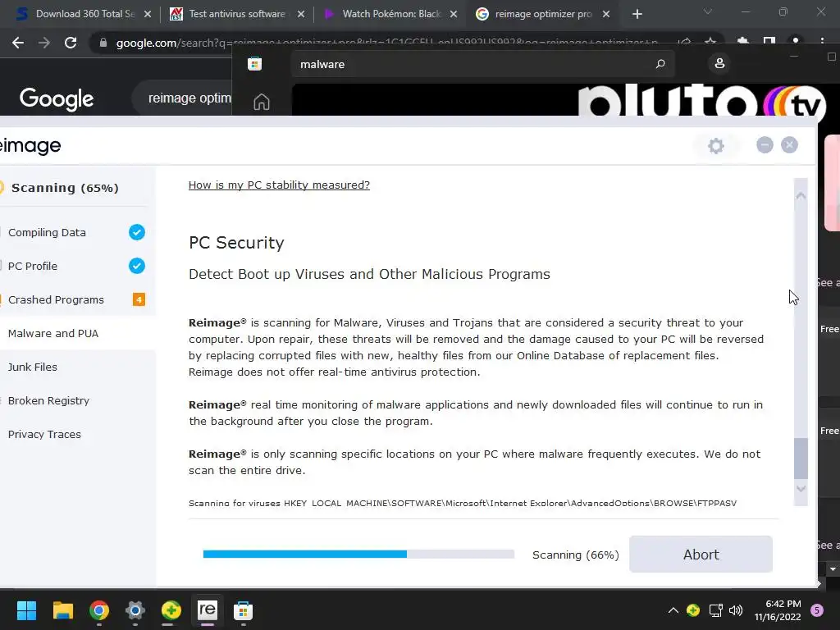Screen dimensions: 840x630
Task: Click the Pluto TV banner
Action: [564, 100]
